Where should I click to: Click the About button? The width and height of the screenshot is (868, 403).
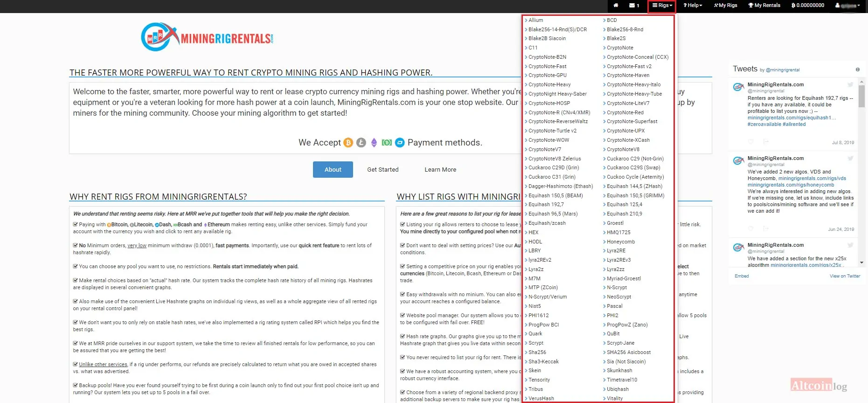333,170
